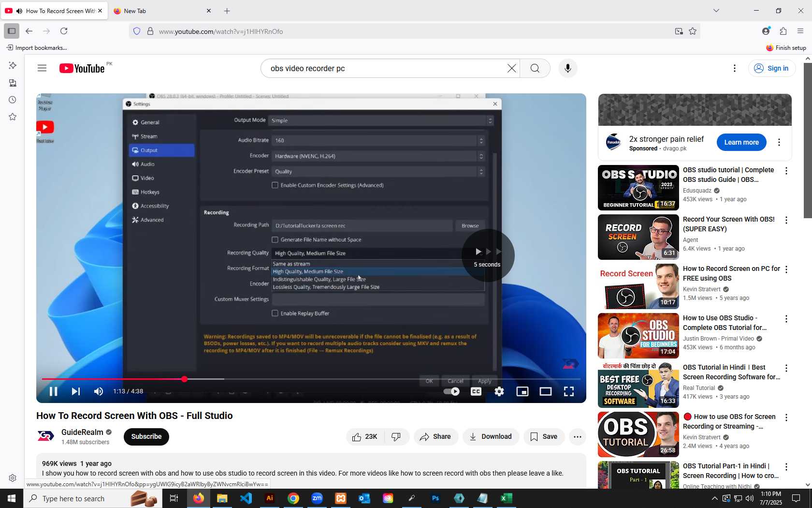This screenshot has width=812, height=508.
Task: Open sidebar bookmarks star icon
Action: (13, 117)
